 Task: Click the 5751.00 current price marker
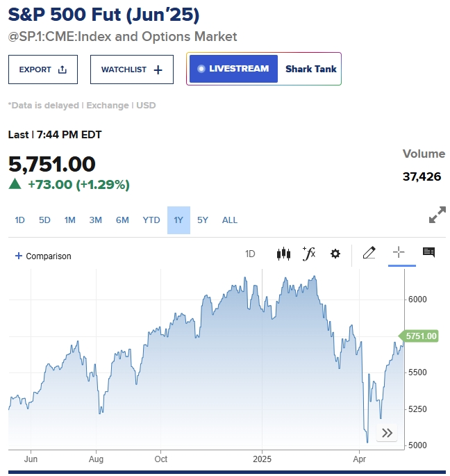(419, 336)
